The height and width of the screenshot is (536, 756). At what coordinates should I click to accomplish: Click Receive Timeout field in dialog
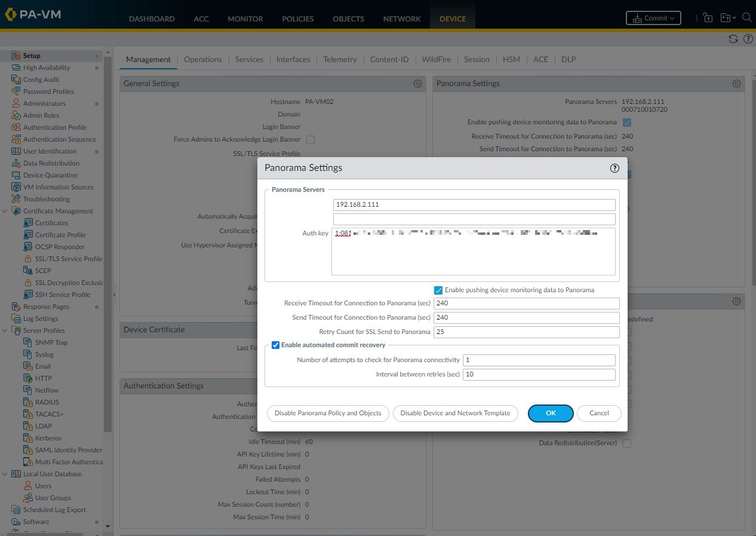point(527,304)
